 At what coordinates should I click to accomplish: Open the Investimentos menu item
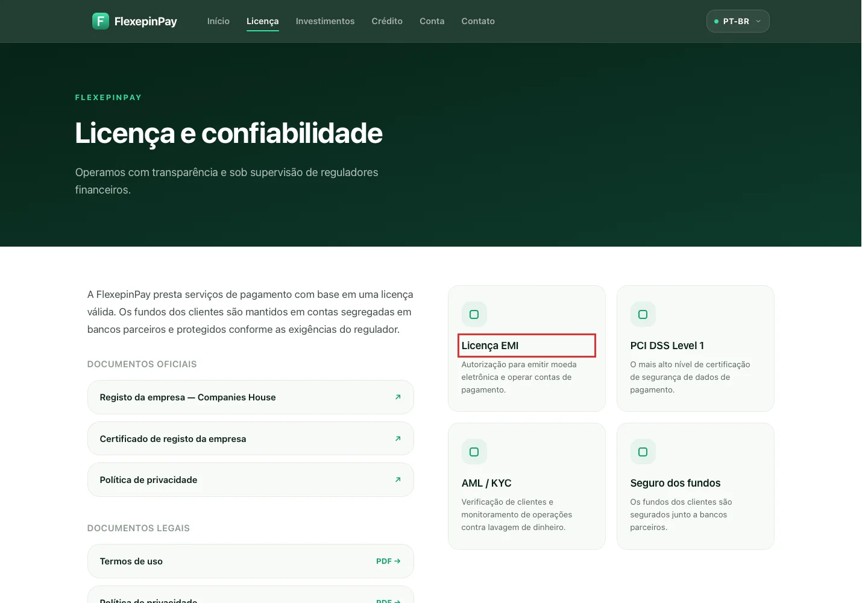tap(325, 21)
